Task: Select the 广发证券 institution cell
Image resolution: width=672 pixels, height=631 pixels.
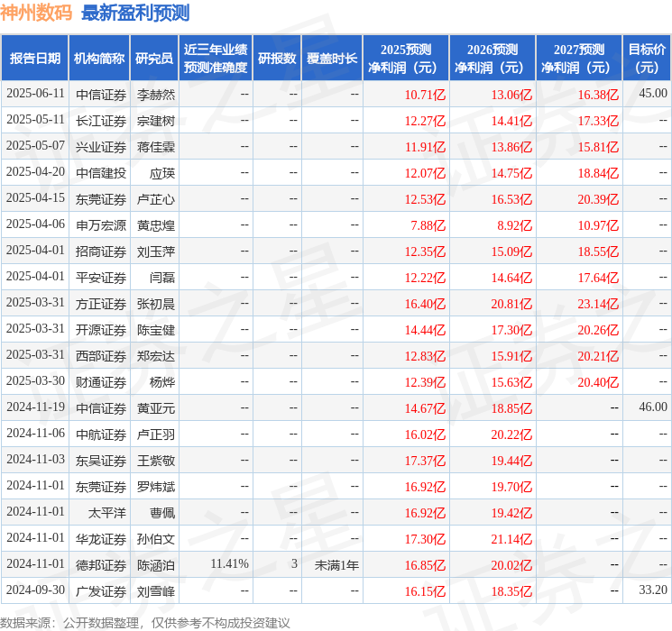Action: pos(101,591)
